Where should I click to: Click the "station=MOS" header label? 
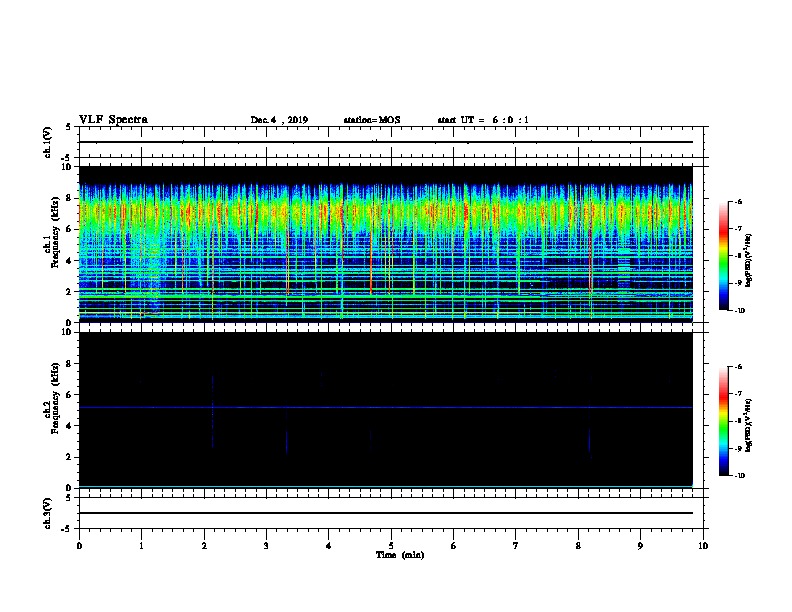372,120
